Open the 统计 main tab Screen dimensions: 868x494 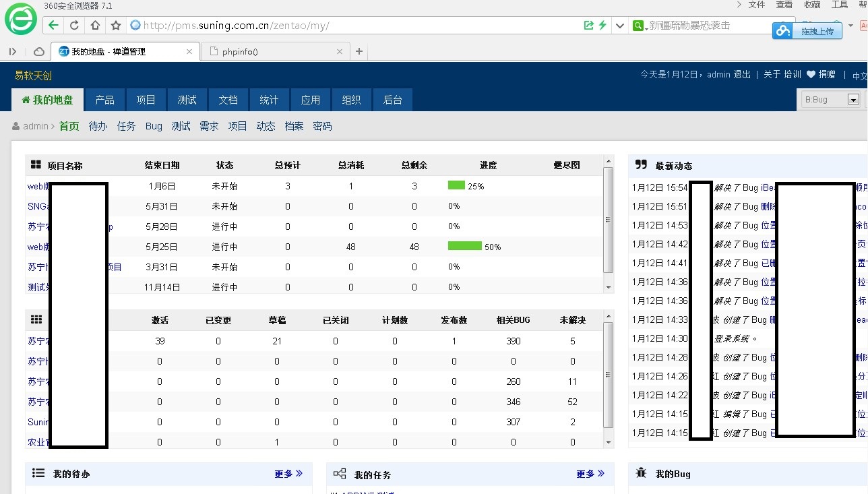[x=269, y=100]
